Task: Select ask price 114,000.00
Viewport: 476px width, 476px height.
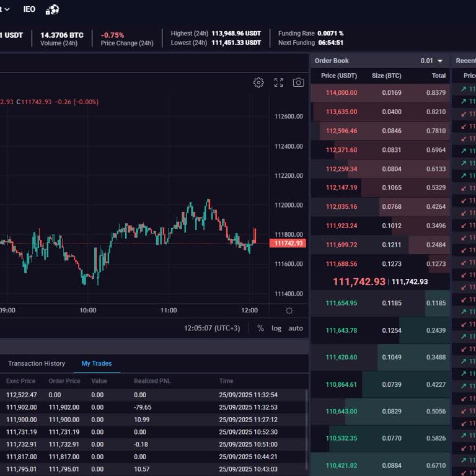Action: pos(342,92)
